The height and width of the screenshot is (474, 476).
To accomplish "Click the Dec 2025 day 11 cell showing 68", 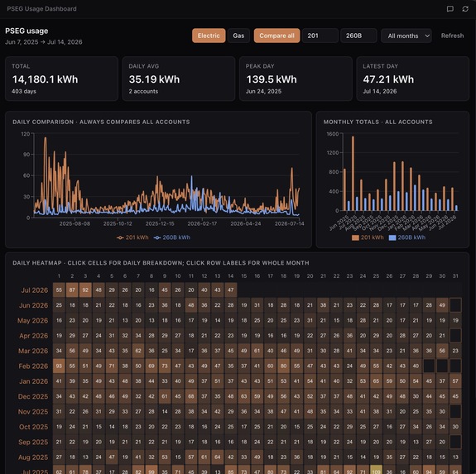I will 191,396.
